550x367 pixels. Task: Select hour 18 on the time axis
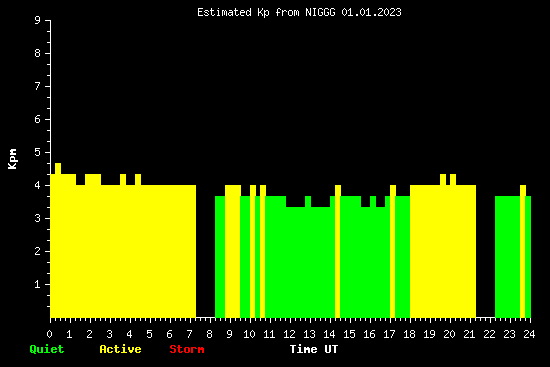[x=409, y=334]
